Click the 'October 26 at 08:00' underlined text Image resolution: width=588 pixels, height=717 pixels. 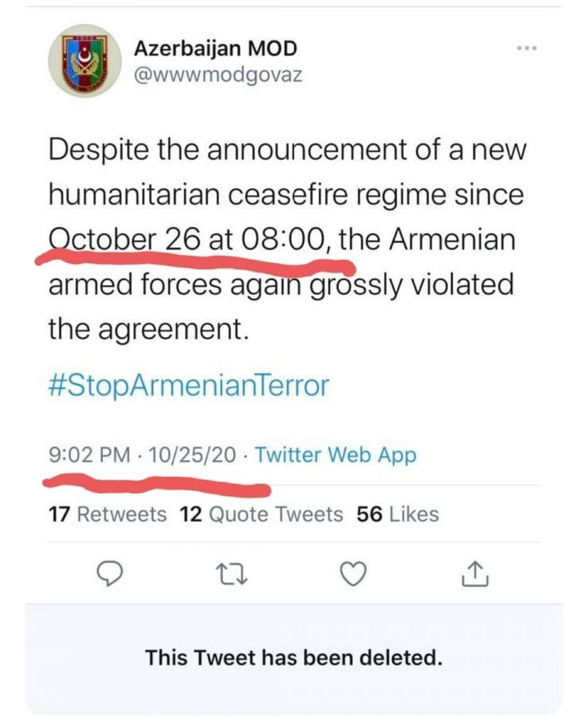(x=188, y=239)
